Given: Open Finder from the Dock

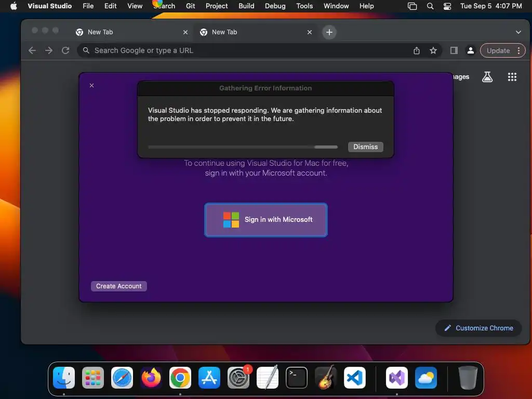Looking at the screenshot, I should pos(64,378).
